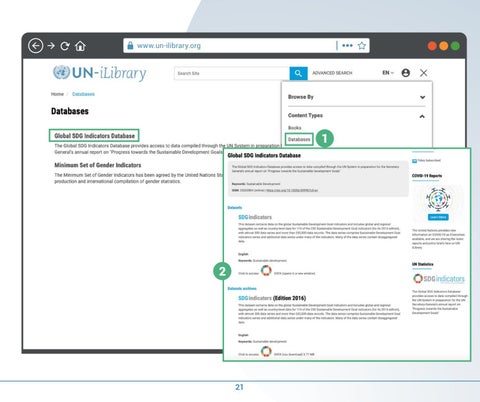Click the UN-iLibrary logo

click(x=100, y=73)
